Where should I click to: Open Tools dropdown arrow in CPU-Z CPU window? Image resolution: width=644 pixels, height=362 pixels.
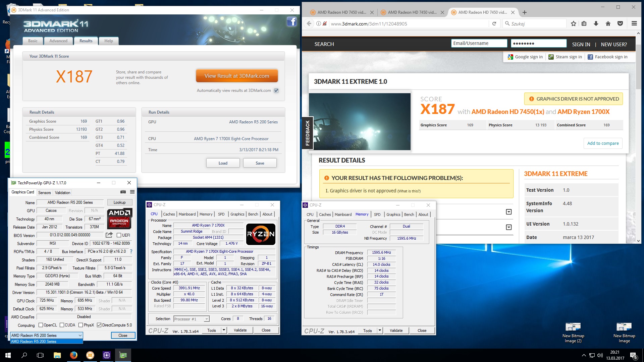coord(224,330)
